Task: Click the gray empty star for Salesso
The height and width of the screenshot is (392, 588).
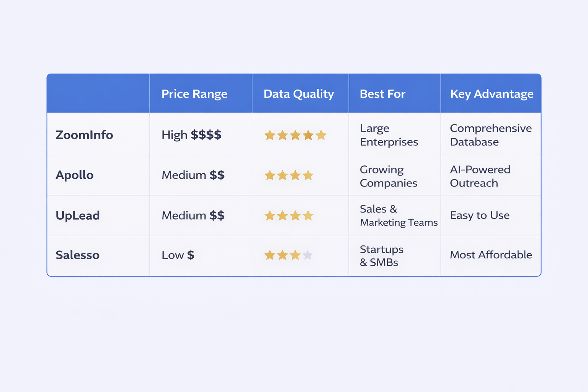Action: coord(308,255)
